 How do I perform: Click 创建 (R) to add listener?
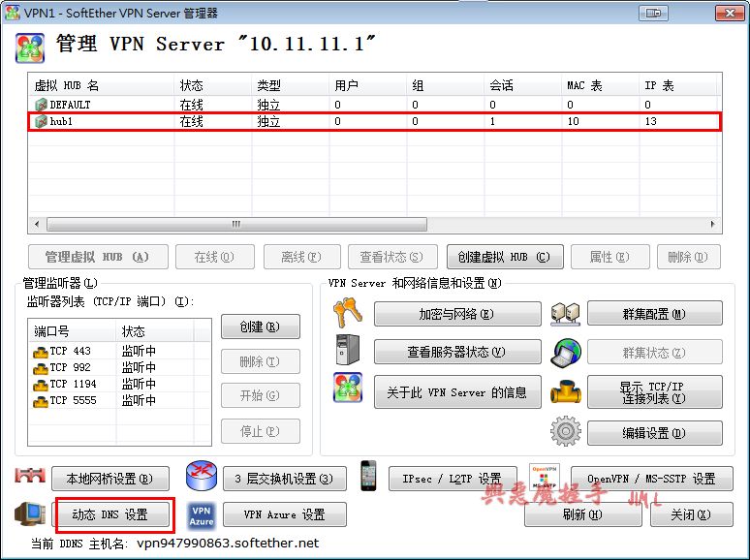coord(261,327)
